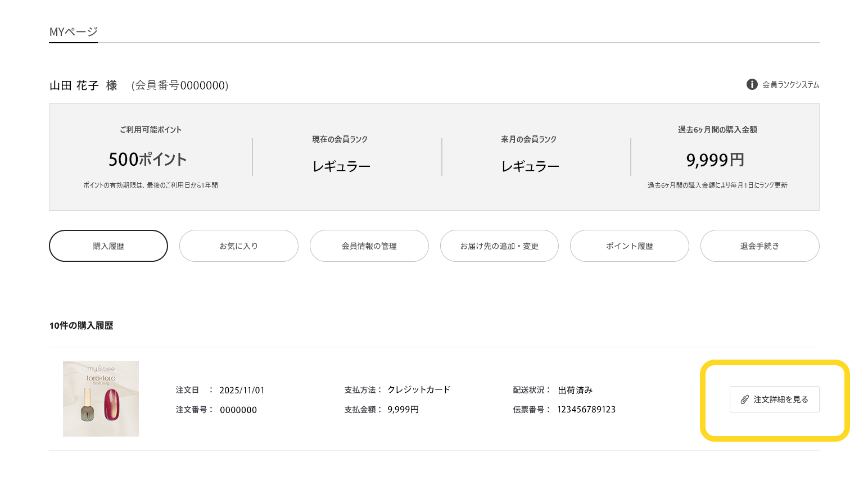Viewport: 868px width, 481px height.
Task: Click the 9,999円 six-month purchase amount
Action: pyautogui.click(x=715, y=159)
